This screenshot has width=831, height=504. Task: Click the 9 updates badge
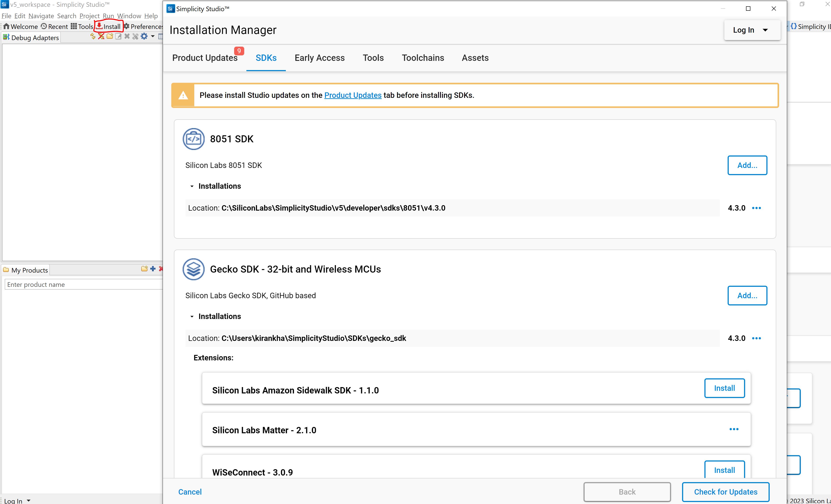[239, 51]
